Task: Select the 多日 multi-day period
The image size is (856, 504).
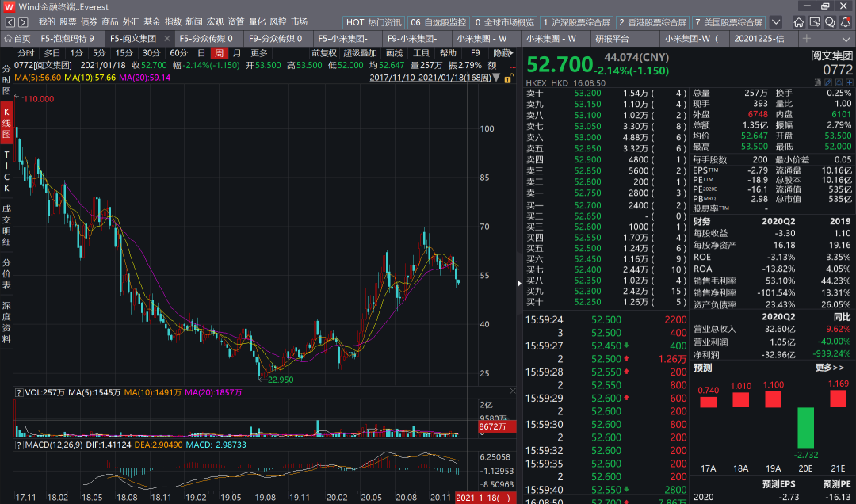Action: point(52,53)
